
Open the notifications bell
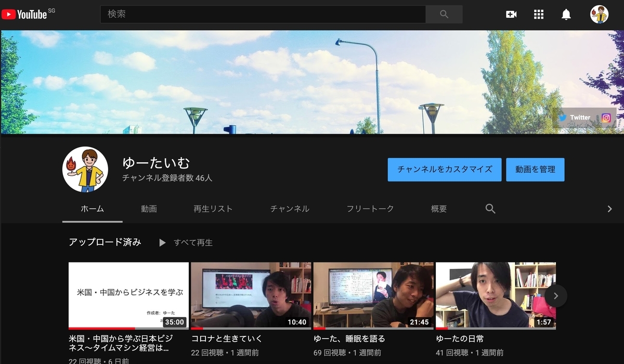566,15
